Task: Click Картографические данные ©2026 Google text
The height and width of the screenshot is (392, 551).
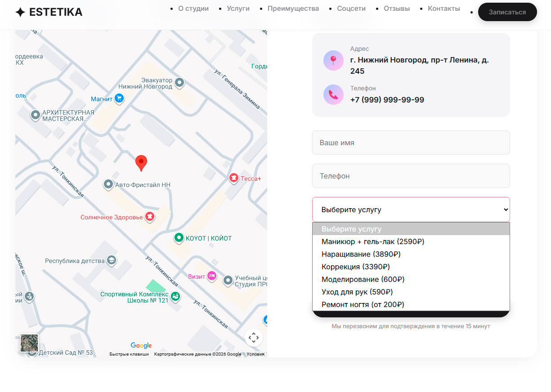Action: click(x=197, y=354)
